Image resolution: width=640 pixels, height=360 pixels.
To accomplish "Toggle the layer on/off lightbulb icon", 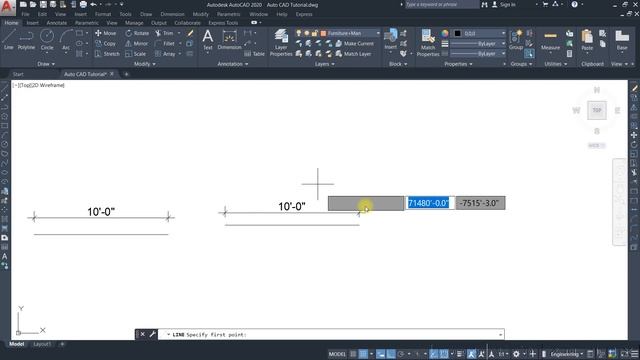I will click(x=299, y=33).
